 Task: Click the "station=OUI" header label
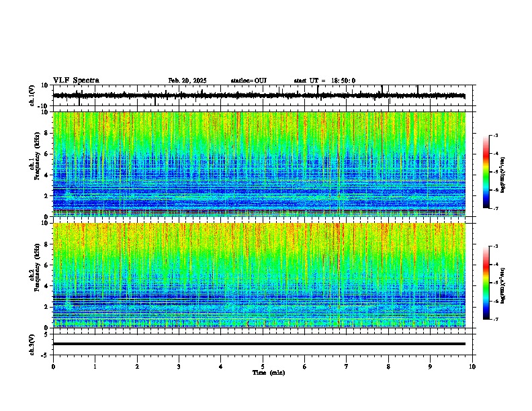pos(249,81)
